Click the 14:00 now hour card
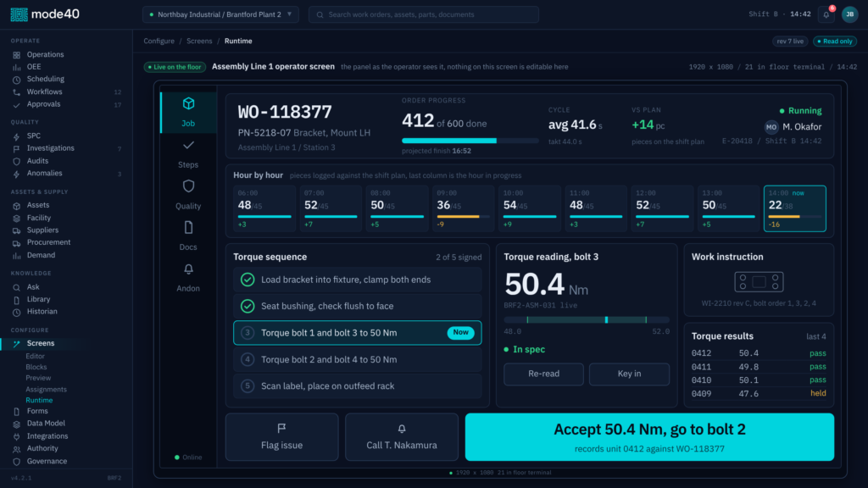868x488 pixels. click(x=795, y=208)
